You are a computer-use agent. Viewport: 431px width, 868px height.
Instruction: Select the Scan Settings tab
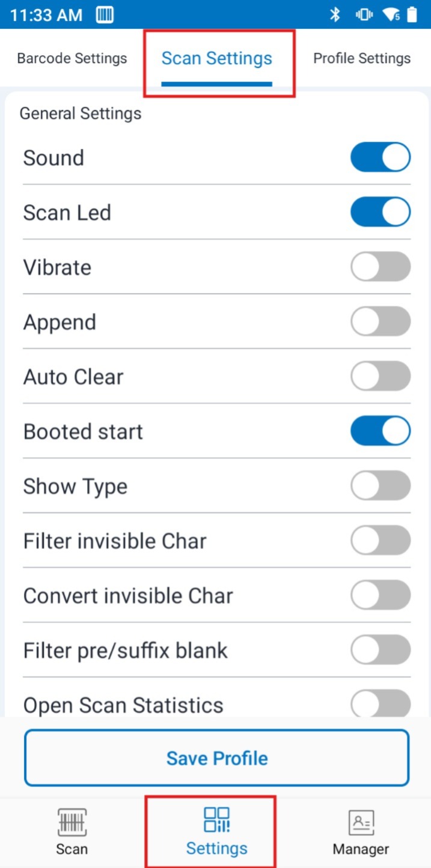(x=217, y=58)
